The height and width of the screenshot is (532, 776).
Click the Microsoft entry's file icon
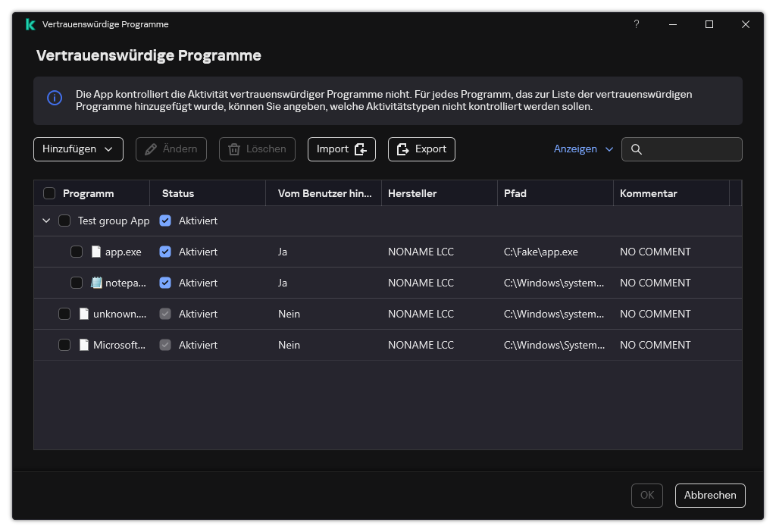coord(84,345)
